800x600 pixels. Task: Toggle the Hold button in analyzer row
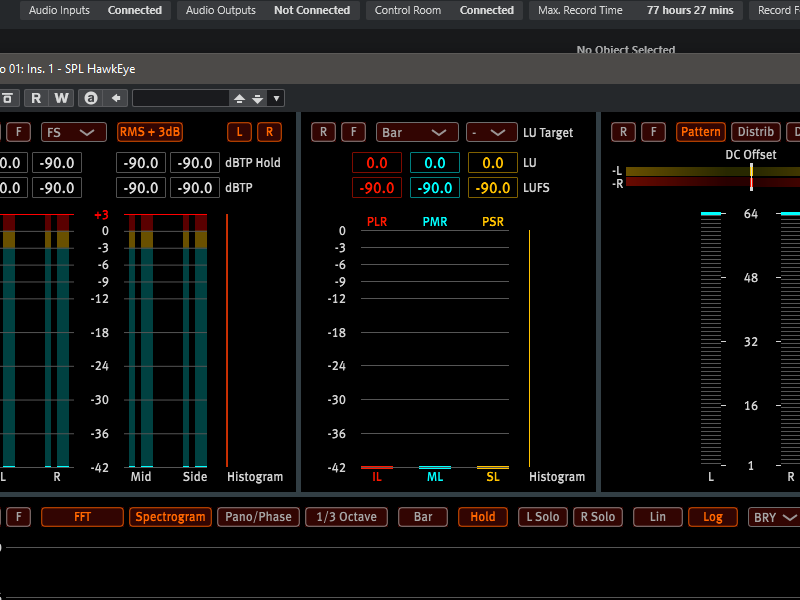(483, 517)
